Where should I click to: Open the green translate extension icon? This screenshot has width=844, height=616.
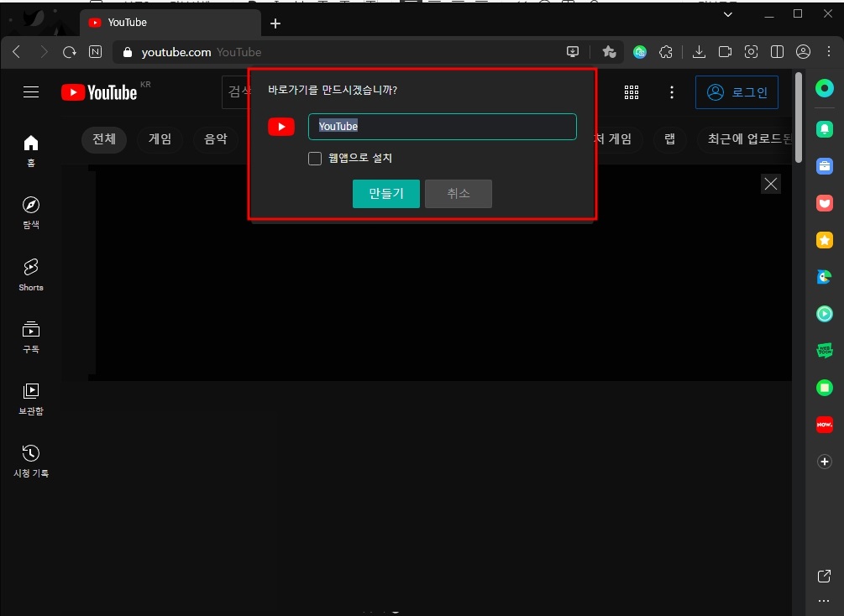[639, 52]
